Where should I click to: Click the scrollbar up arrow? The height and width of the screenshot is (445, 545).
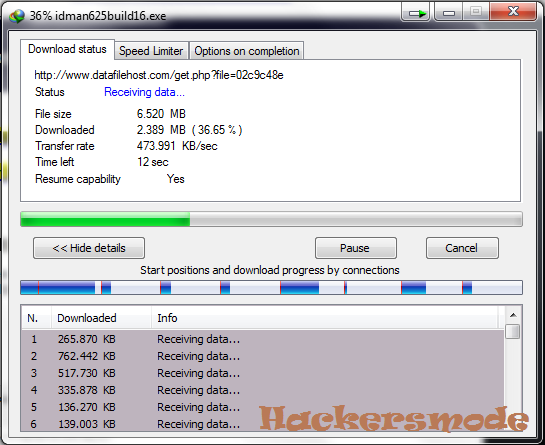click(x=513, y=315)
